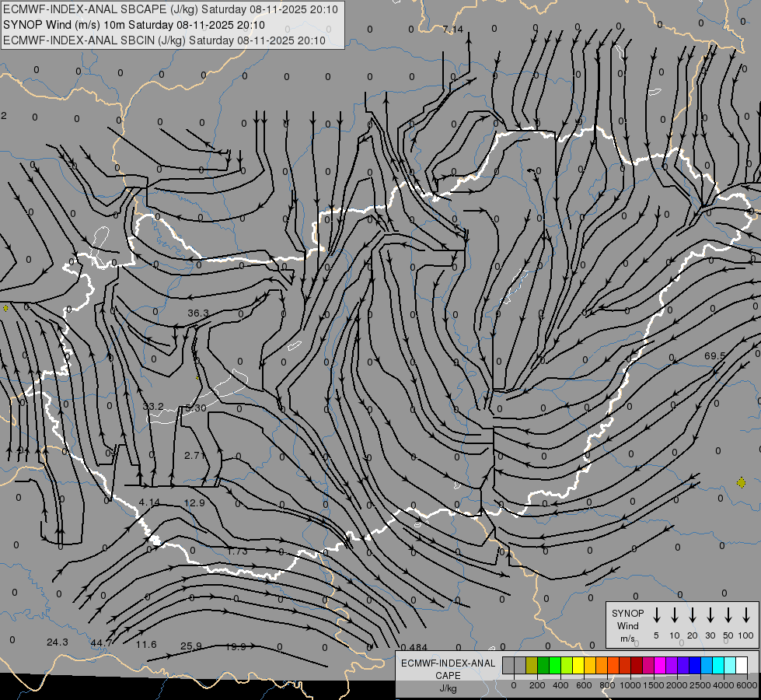761x700 pixels.
Task: Click the large yellow diamond map marker
Action: [x=741, y=482]
